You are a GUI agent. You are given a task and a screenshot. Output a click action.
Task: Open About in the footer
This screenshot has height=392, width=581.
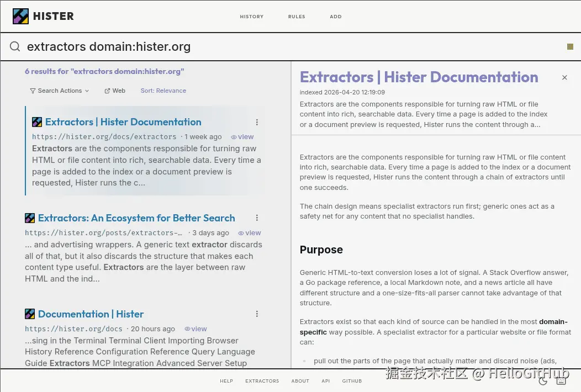point(300,381)
